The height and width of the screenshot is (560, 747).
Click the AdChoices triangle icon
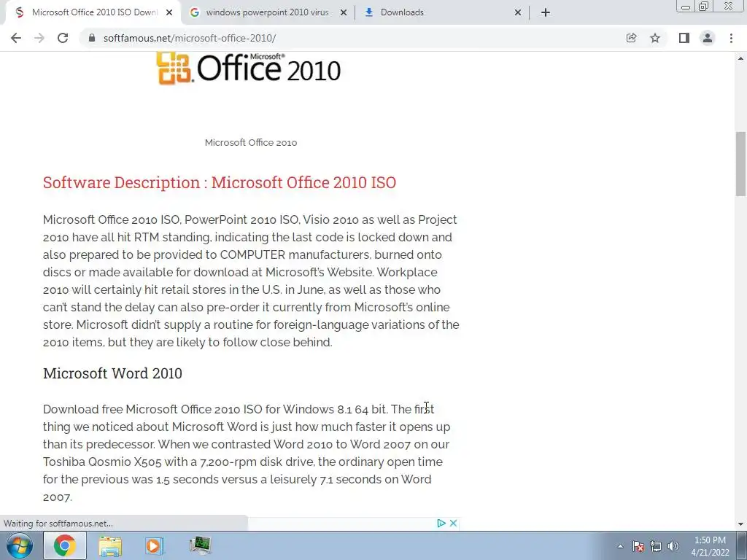click(x=441, y=523)
